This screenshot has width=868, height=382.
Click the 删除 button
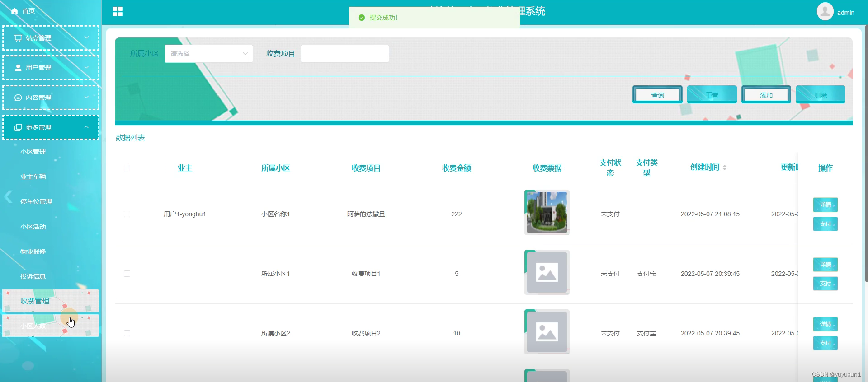[x=821, y=95]
